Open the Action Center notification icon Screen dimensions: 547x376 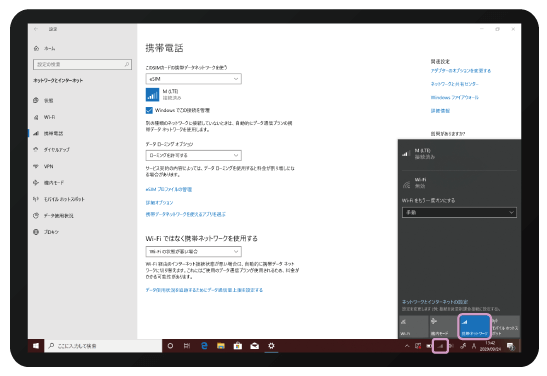coord(511,346)
